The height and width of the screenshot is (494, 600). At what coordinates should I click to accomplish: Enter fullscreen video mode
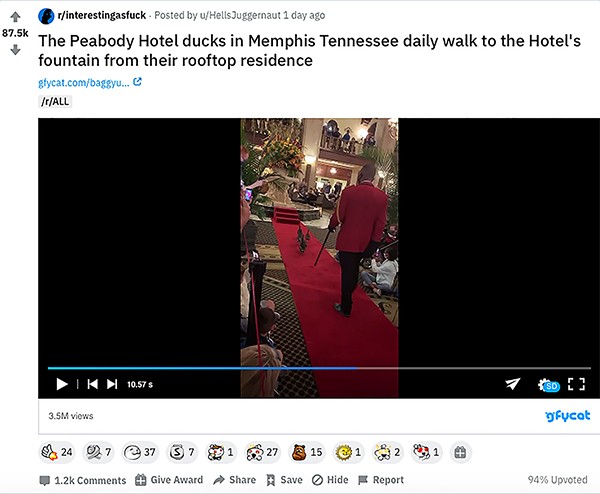tap(576, 384)
